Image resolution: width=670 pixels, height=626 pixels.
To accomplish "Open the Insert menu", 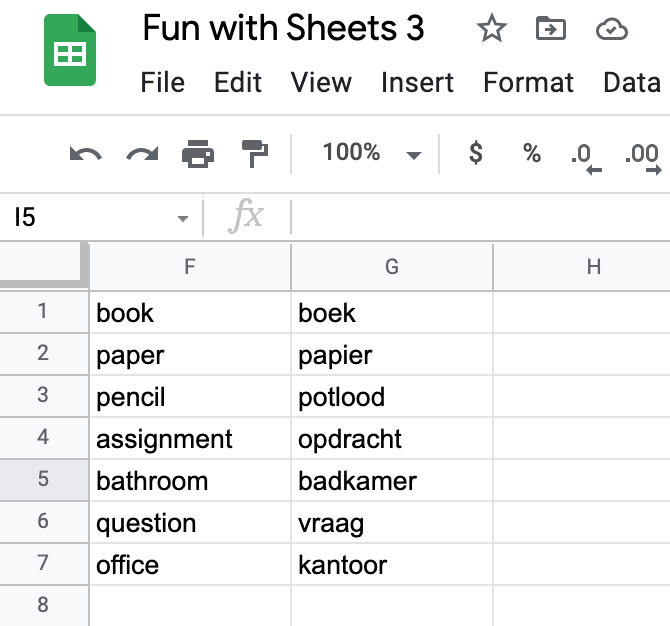I will 417,82.
